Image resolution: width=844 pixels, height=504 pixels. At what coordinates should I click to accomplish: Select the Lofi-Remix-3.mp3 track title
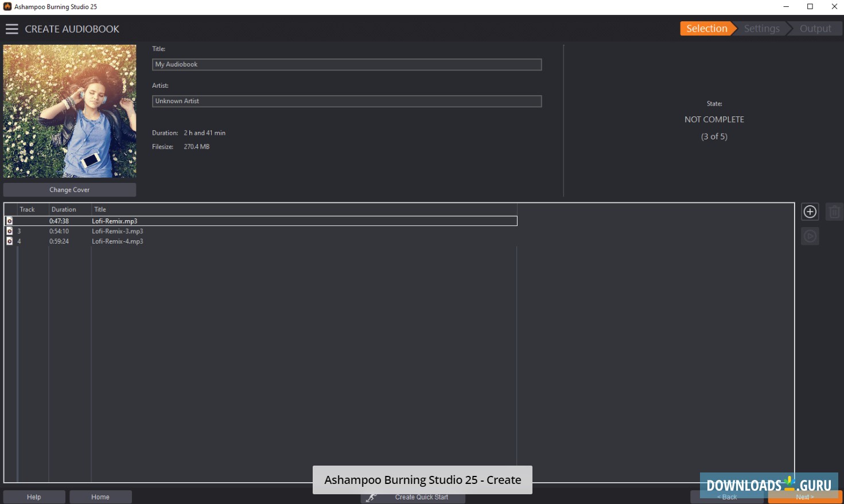point(118,231)
